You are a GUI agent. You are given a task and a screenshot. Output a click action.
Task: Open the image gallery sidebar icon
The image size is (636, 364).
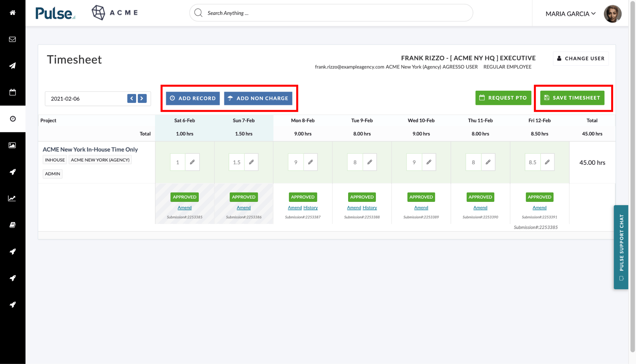coord(13,145)
